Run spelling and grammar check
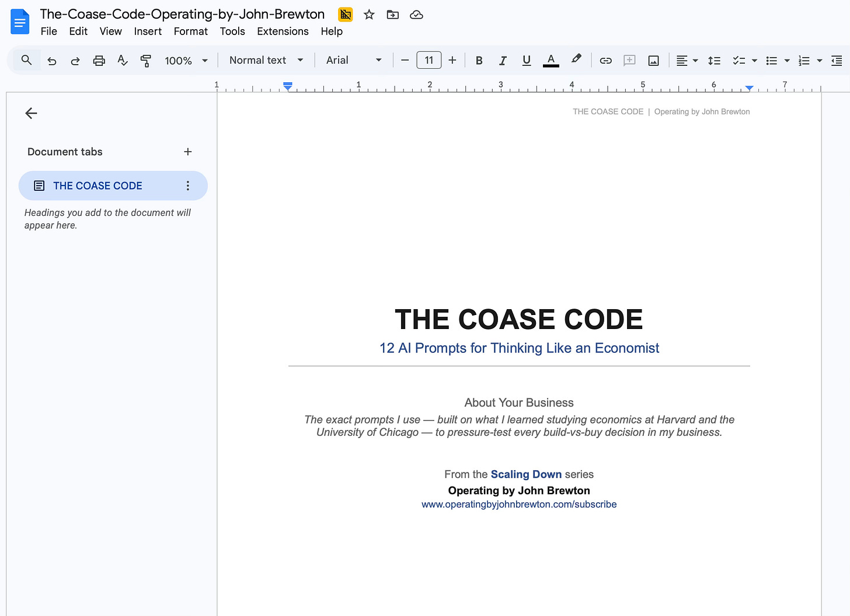Image resolution: width=850 pixels, height=616 pixels. click(x=123, y=61)
